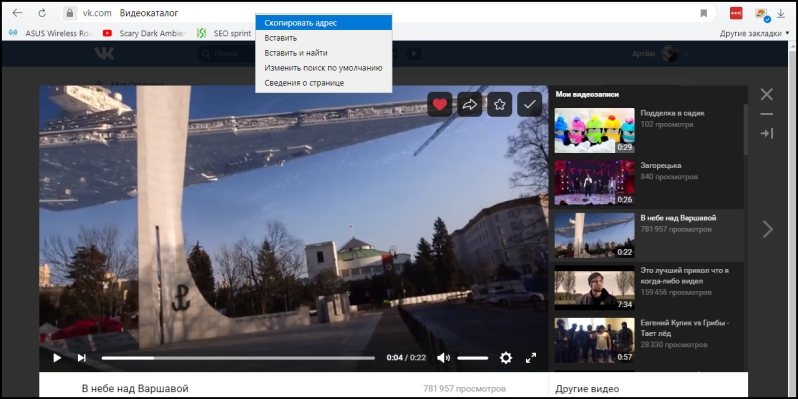Screen dimensions: 798x399
Task: Minimize the video player with dash icon
Action: pyautogui.click(x=766, y=114)
